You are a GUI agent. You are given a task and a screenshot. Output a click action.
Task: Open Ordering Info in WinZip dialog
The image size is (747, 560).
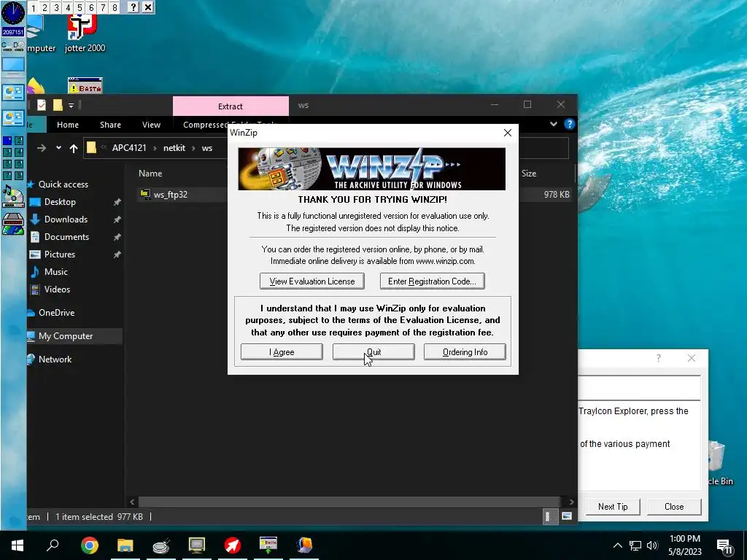pos(465,352)
